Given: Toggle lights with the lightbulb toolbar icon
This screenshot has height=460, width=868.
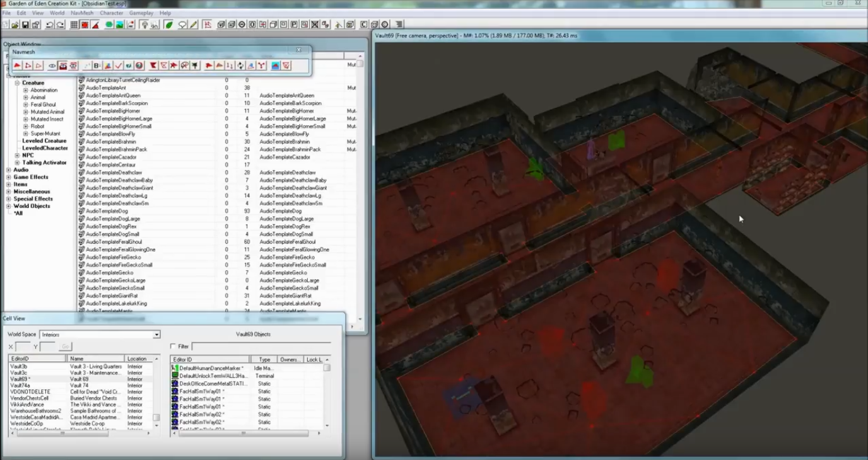Looking at the screenshot, I should click(145, 25).
